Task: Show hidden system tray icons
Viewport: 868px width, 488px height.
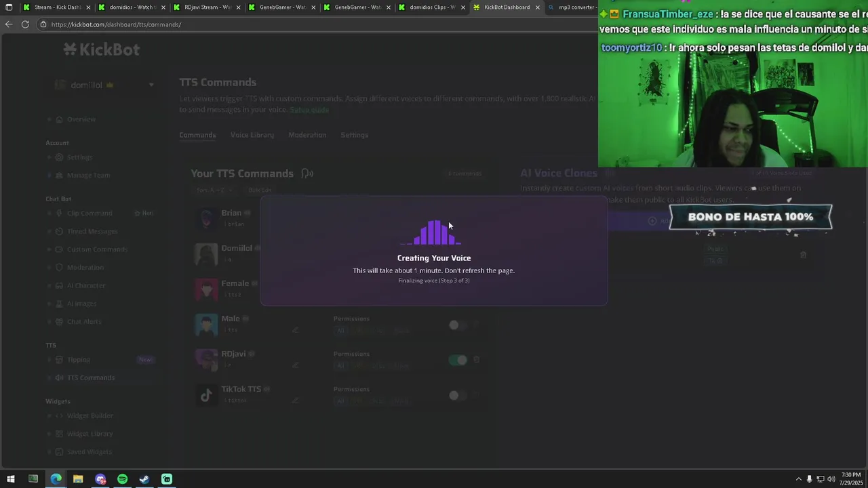Action: [798, 479]
